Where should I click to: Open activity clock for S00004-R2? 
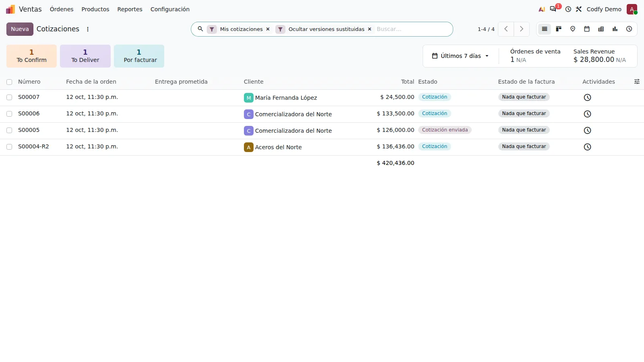point(588,147)
